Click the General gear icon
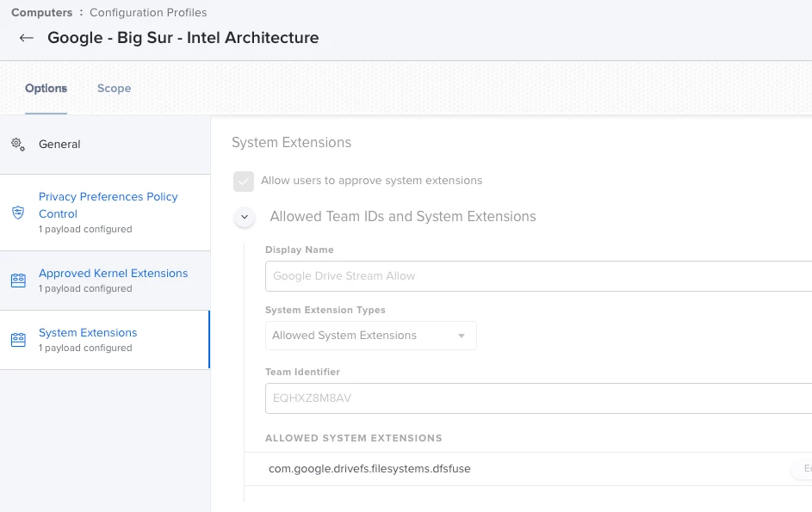 (x=18, y=144)
